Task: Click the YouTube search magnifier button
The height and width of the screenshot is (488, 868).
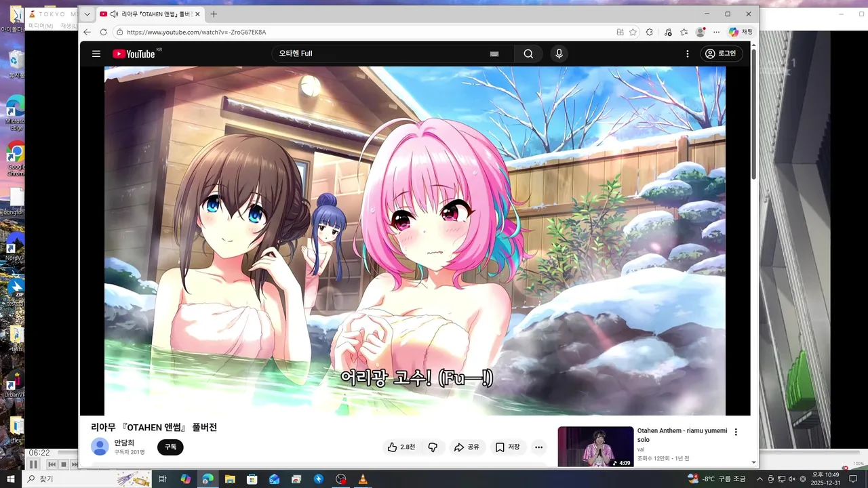Action: point(528,54)
